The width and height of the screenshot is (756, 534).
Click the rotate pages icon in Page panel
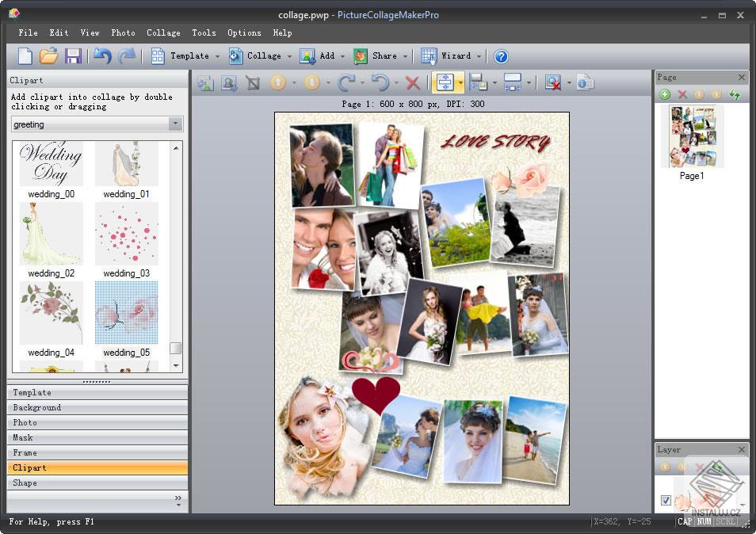pos(734,93)
